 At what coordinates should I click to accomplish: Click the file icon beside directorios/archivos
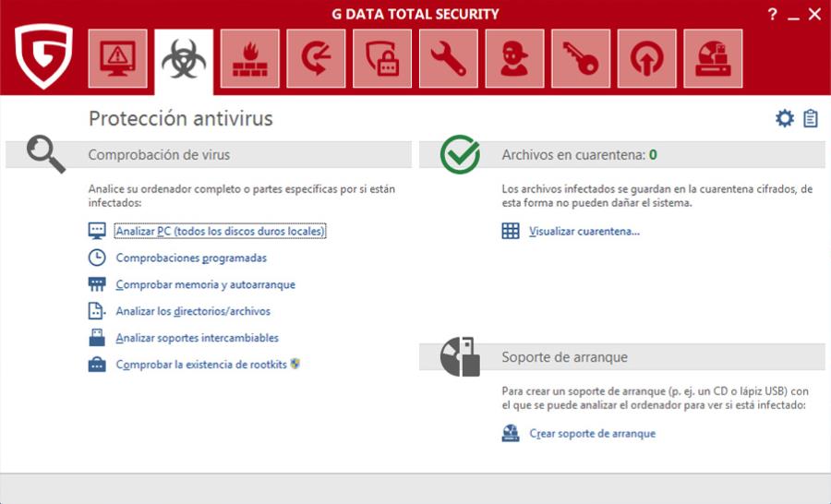point(96,310)
